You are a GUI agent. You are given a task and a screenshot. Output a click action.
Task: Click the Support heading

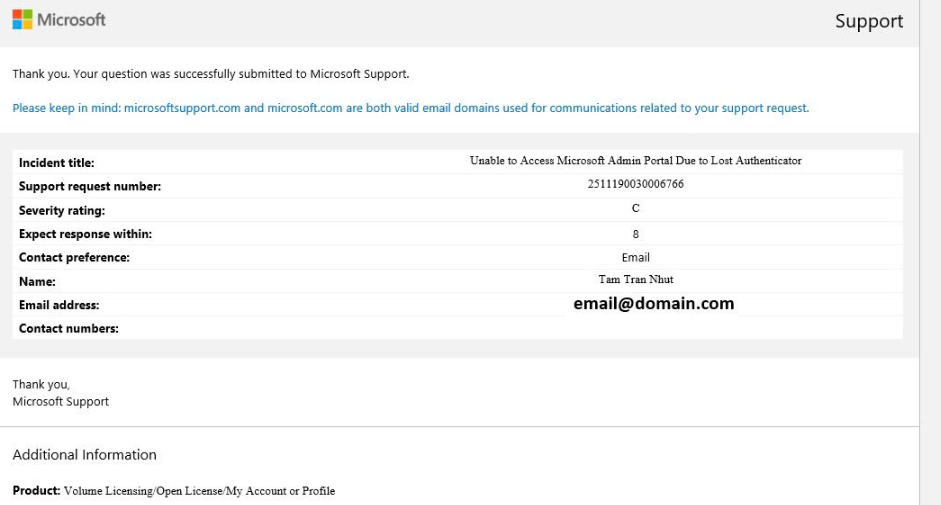tap(868, 21)
